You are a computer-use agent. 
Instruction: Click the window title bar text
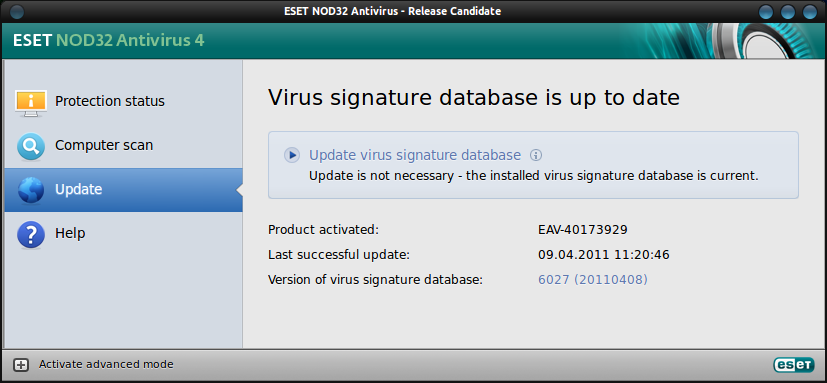392,11
